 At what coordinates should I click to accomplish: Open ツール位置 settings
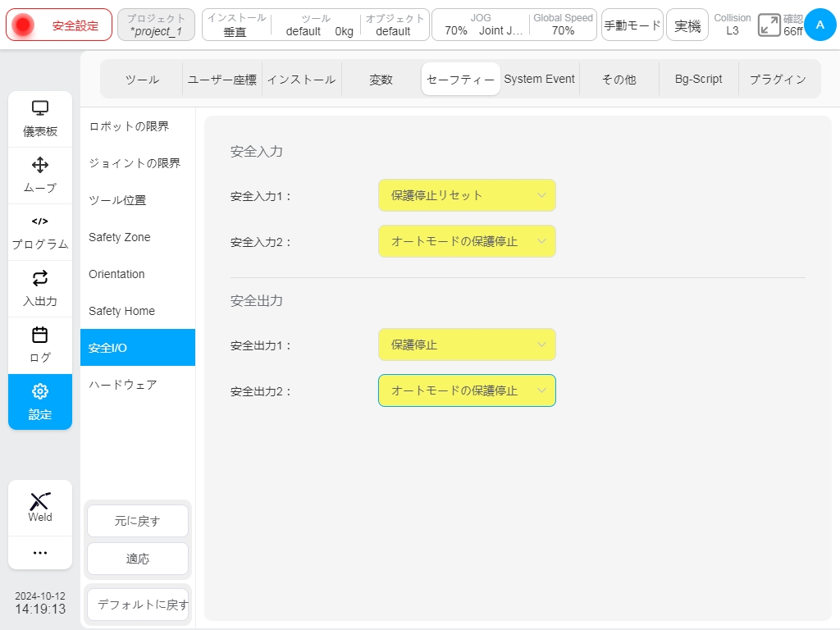[x=138, y=200]
